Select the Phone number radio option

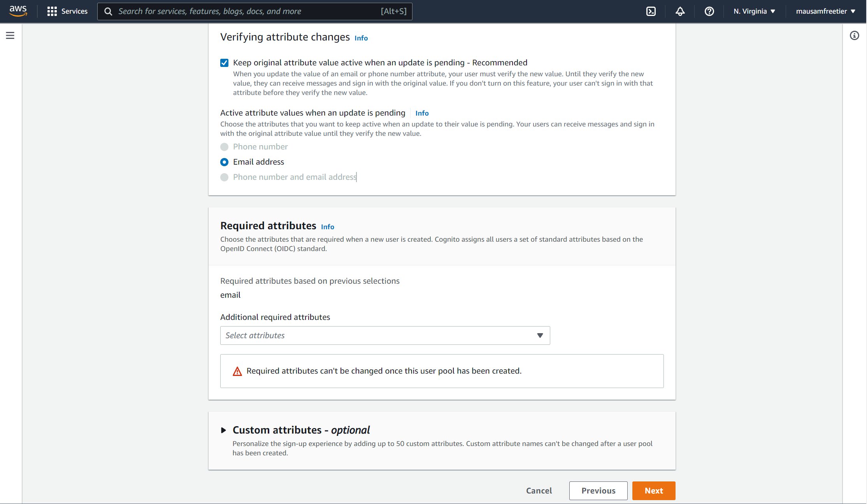tap(225, 147)
